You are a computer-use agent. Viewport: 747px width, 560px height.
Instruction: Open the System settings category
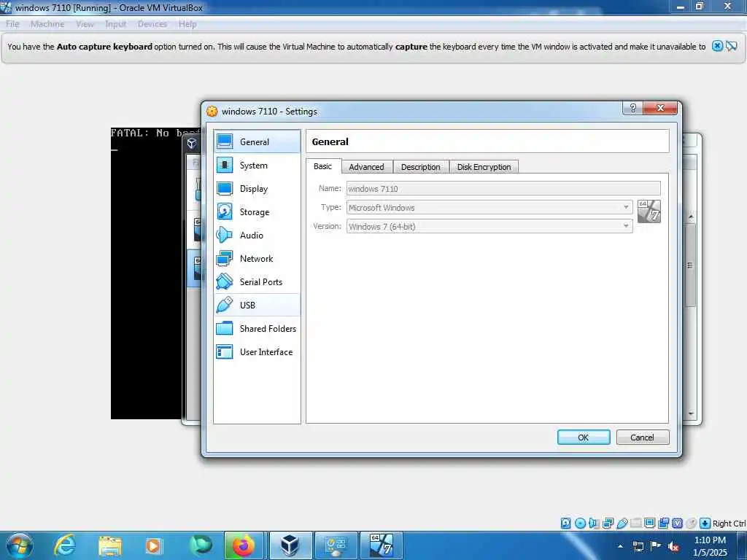[x=257, y=166]
